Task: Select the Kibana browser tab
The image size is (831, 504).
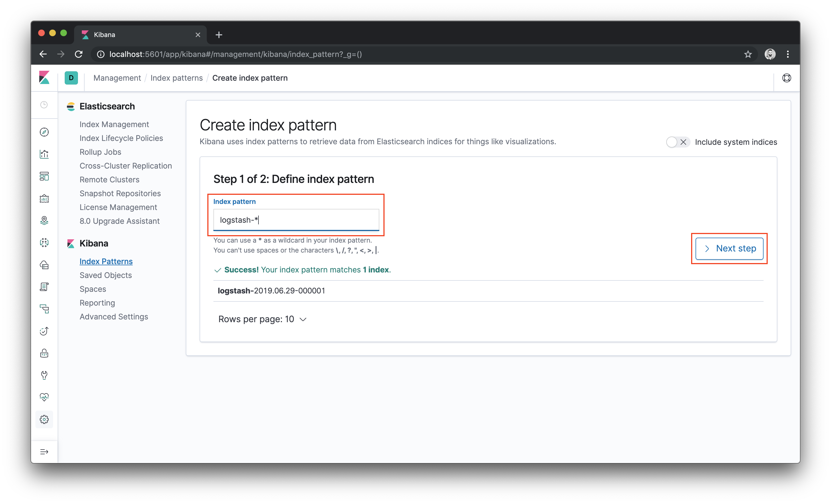Action: tap(140, 35)
